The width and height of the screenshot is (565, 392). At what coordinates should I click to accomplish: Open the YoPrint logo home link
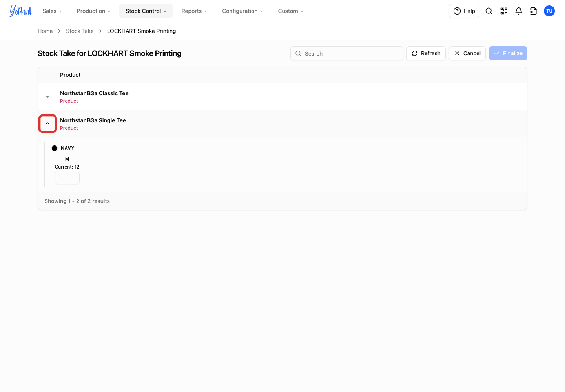click(21, 11)
